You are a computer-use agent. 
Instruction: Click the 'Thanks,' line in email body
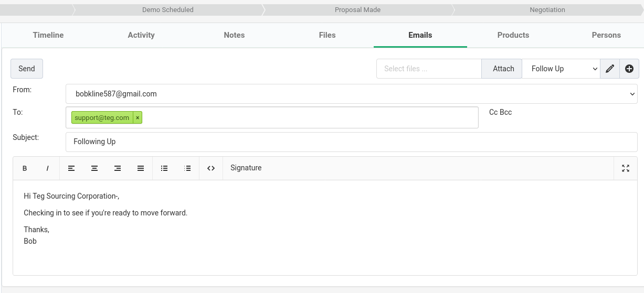pyautogui.click(x=37, y=230)
